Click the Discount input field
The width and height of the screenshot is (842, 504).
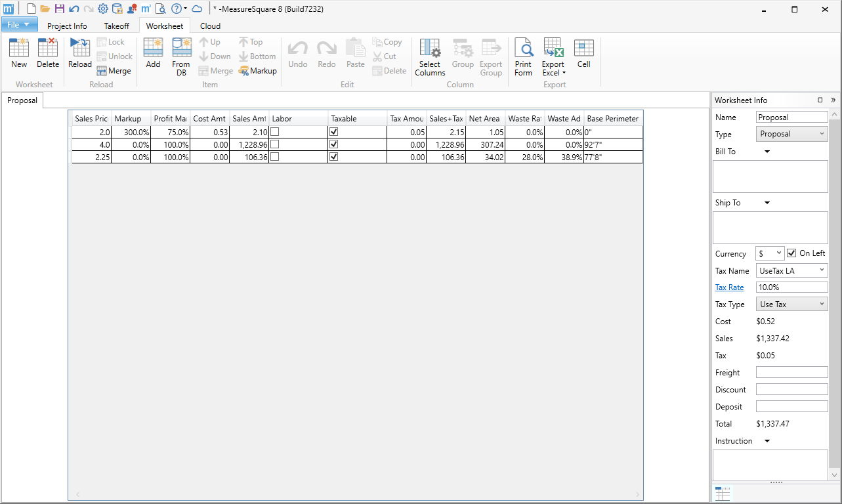pos(792,390)
